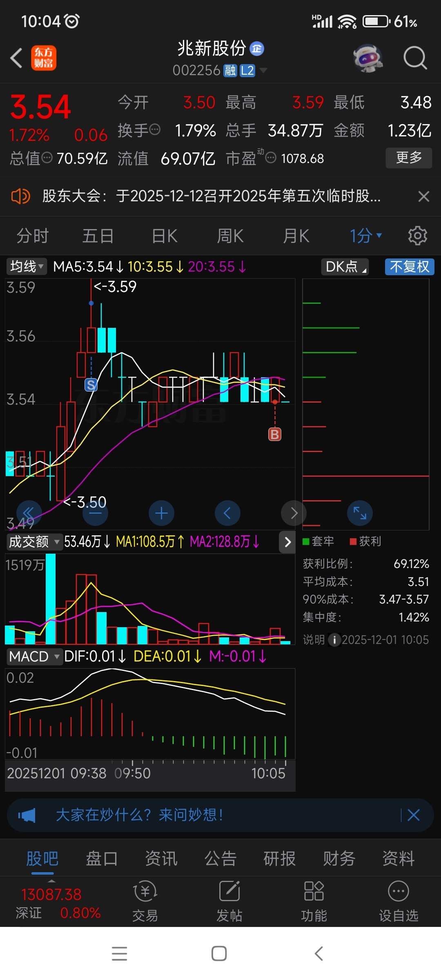Switch to 月K chart tab
Screen dimensions: 441x980
coord(296,236)
